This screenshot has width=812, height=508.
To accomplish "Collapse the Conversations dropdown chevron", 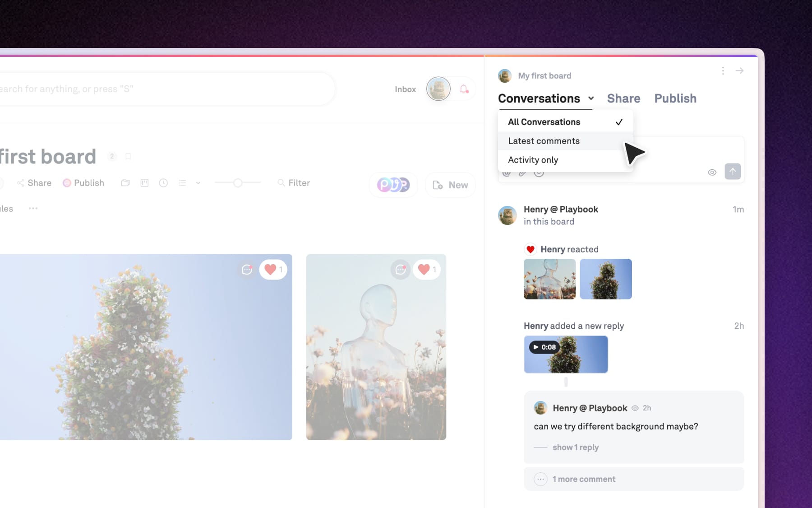I will [591, 98].
